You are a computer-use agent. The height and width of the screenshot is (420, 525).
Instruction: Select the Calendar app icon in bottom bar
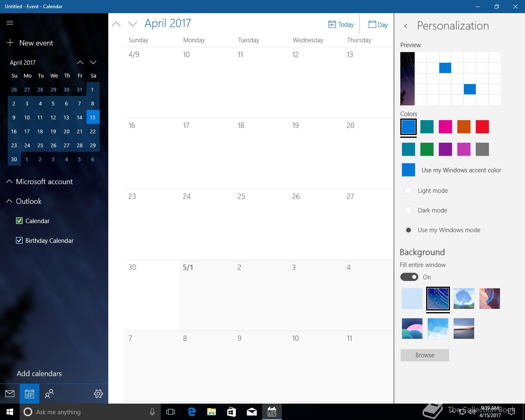click(30, 394)
